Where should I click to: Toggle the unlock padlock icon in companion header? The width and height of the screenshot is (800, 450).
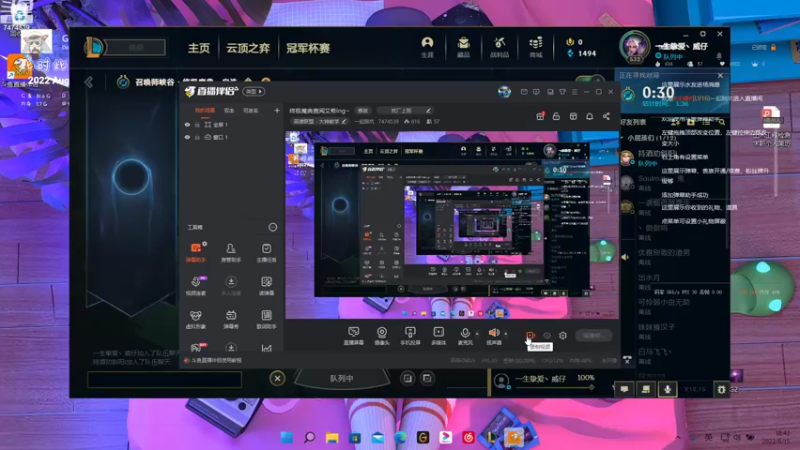click(556, 116)
